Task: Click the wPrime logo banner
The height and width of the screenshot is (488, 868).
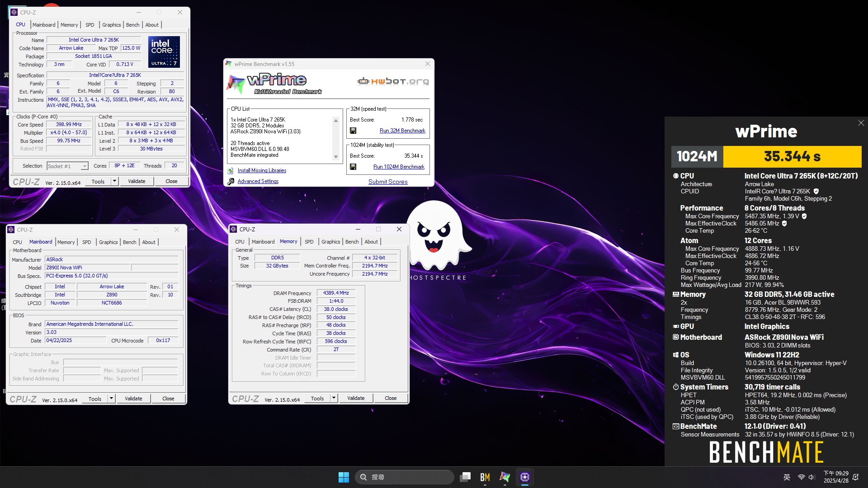Action: tap(274, 84)
